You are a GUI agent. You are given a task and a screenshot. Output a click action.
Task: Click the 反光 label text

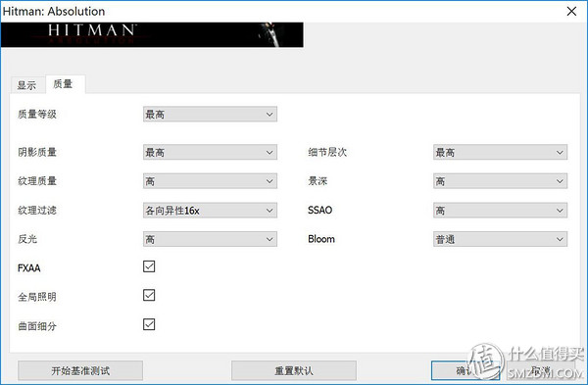[x=27, y=239]
